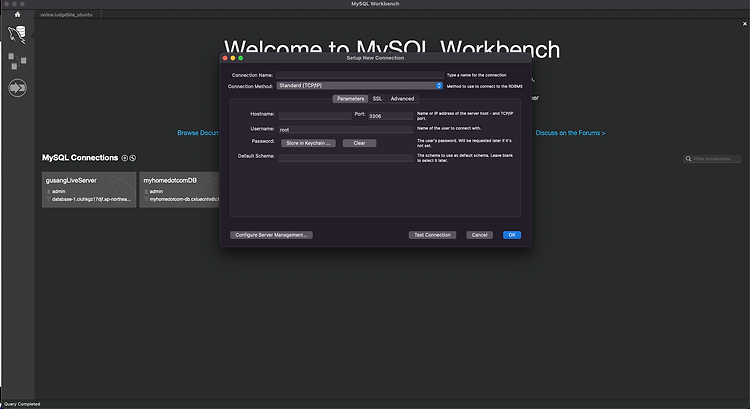
Task: Open the Browse Documentation link
Action: 198,133
